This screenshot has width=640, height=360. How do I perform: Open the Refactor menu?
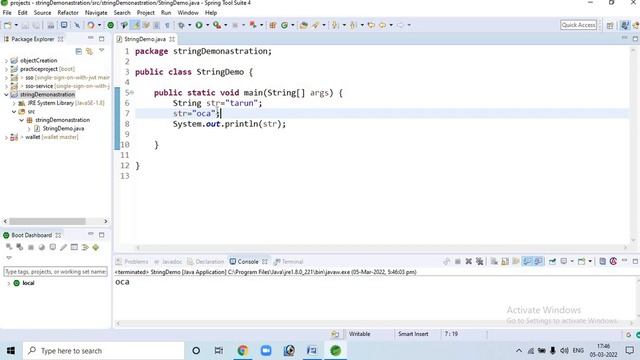pyautogui.click(x=68, y=13)
